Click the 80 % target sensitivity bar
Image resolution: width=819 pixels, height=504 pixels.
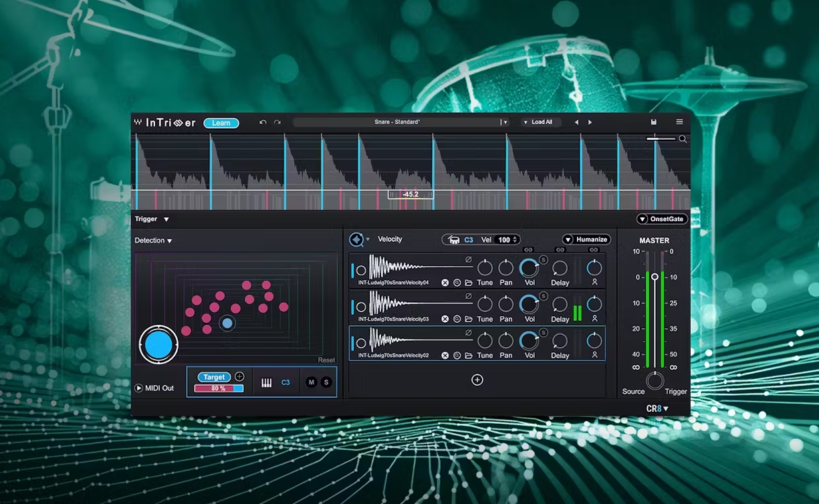219,388
